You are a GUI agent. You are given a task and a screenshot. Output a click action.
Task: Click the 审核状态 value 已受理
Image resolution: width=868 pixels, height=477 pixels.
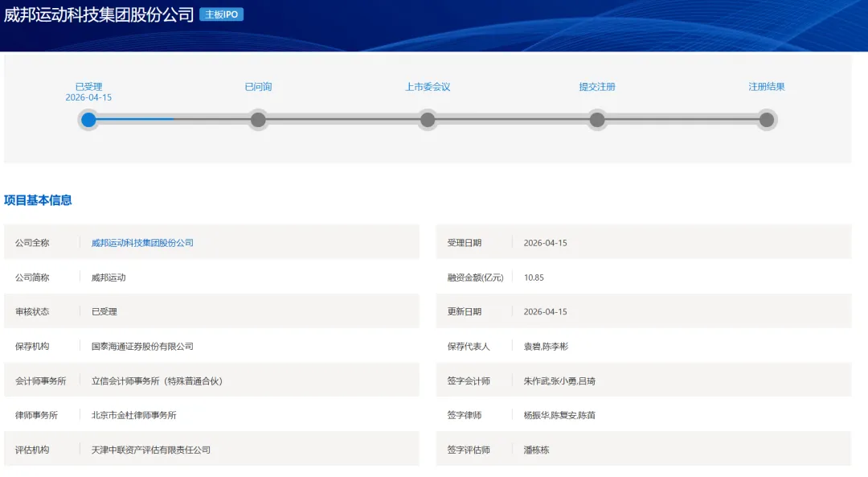pos(104,312)
